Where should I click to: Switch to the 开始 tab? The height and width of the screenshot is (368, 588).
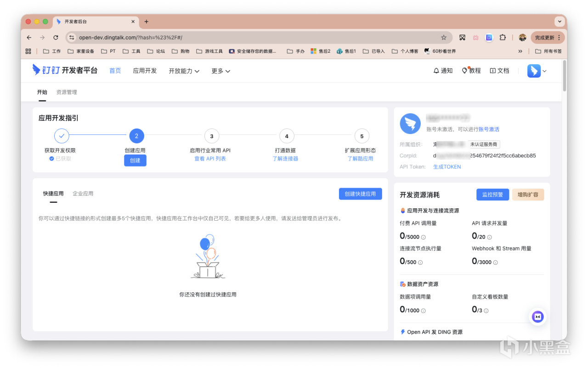click(x=42, y=92)
